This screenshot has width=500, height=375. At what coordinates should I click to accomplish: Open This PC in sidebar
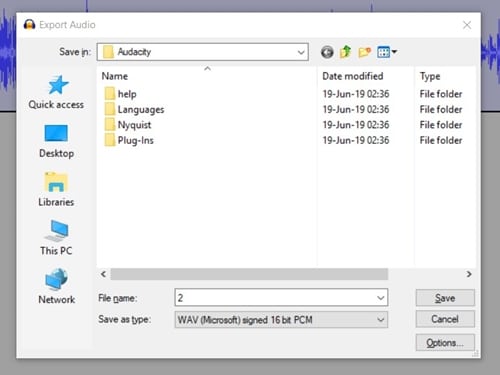56,237
